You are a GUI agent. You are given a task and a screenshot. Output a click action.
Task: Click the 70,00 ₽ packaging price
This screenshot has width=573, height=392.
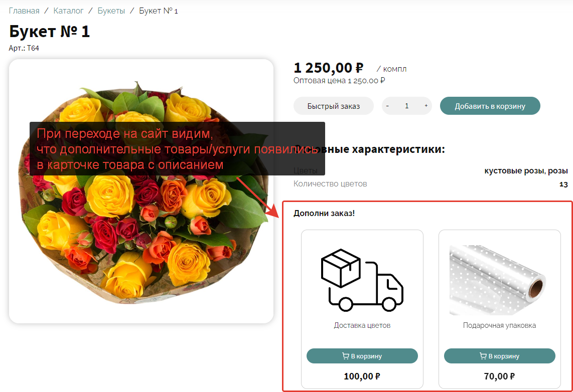[x=500, y=376]
